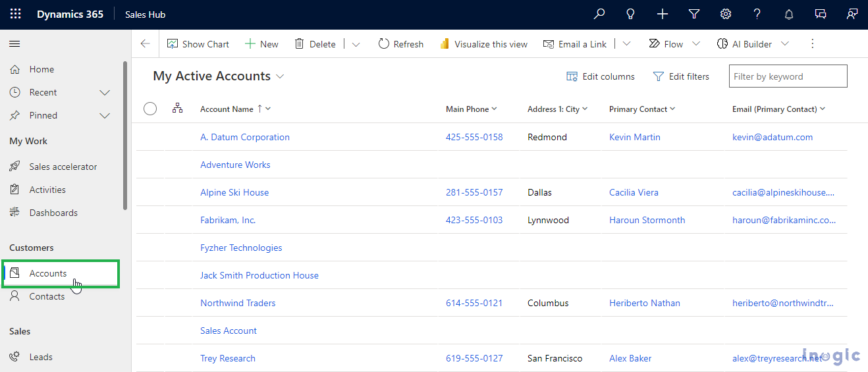Click the advanced find funnel icon
Screen dimensions: 868x372
click(694, 14)
